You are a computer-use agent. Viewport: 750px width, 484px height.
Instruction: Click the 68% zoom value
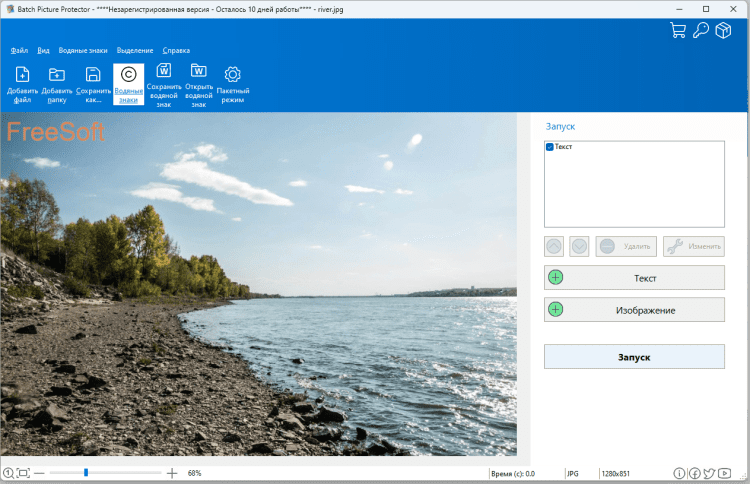coord(194,473)
